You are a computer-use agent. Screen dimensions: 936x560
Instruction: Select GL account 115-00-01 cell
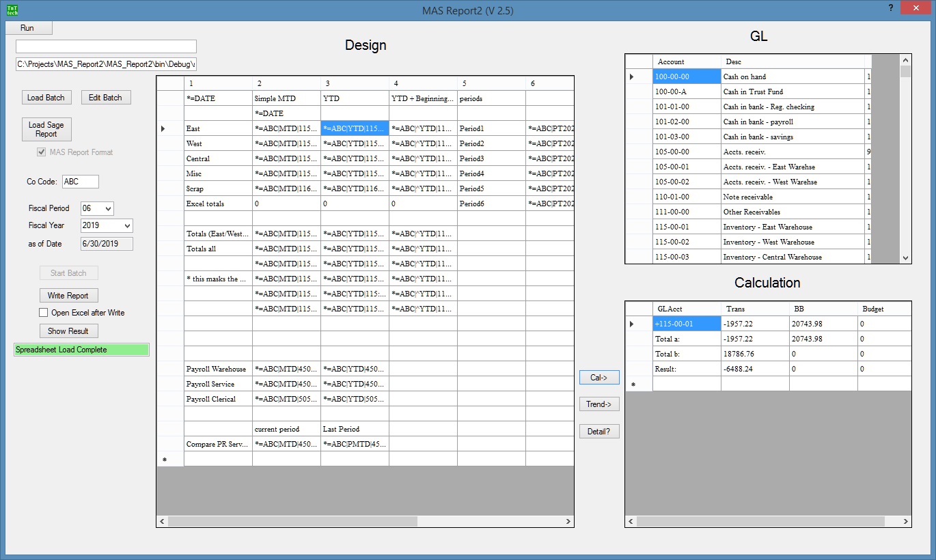pos(687,227)
